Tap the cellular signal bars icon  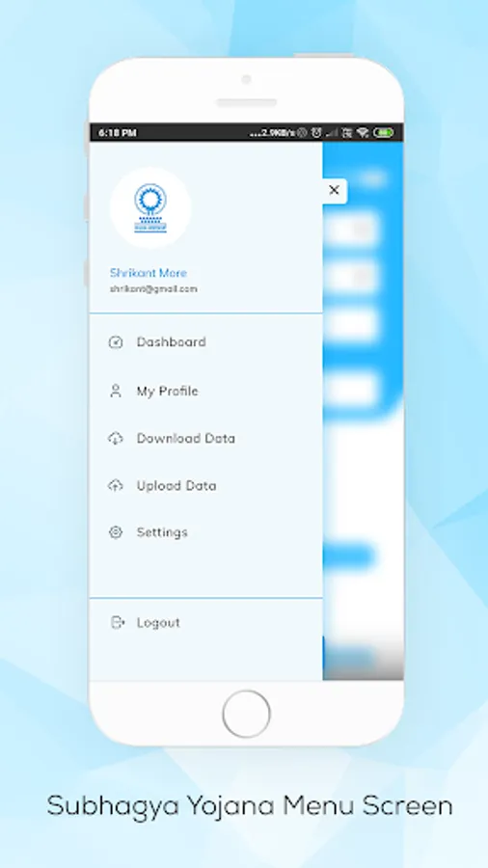click(x=332, y=132)
